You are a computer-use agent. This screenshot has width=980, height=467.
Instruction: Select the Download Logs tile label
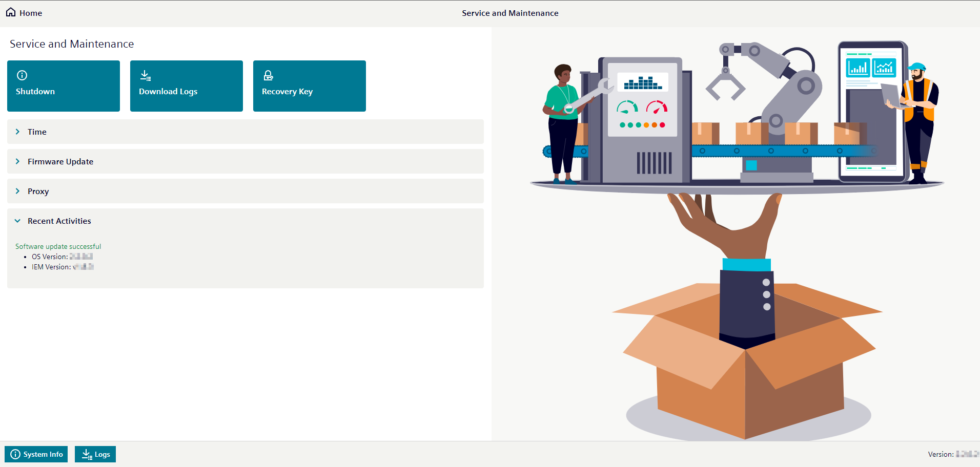pyautogui.click(x=168, y=92)
